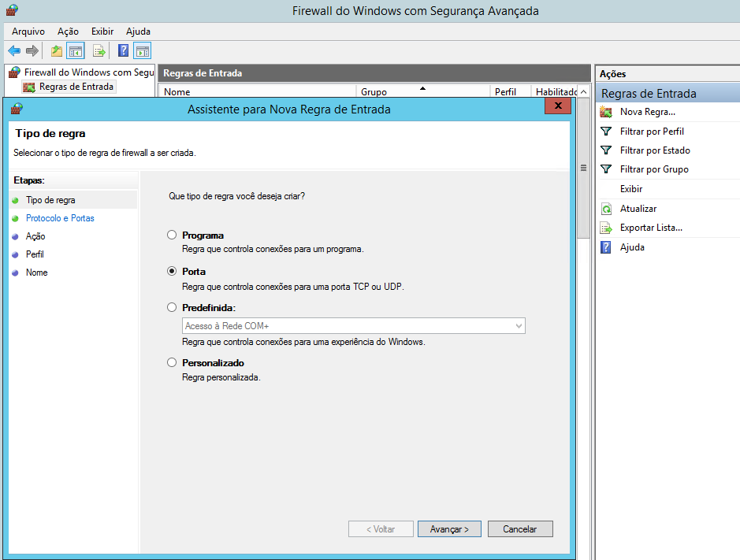740x560 pixels.
Task: Open the Ajuda menu
Action: point(138,32)
